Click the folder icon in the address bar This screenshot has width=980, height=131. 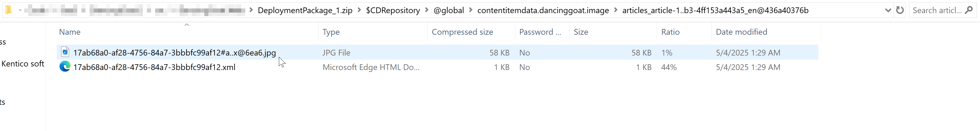click(x=8, y=10)
